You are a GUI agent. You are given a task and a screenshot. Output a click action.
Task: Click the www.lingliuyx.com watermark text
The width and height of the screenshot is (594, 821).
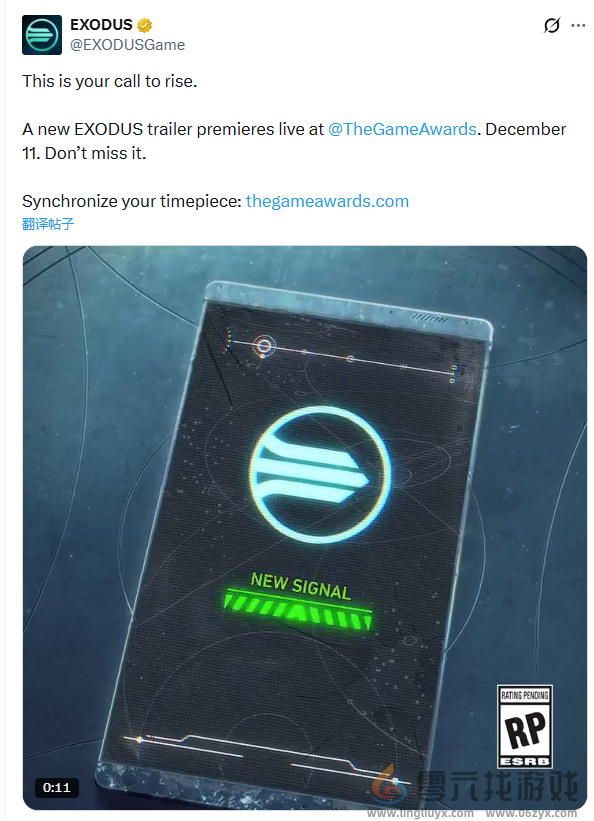click(420, 813)
